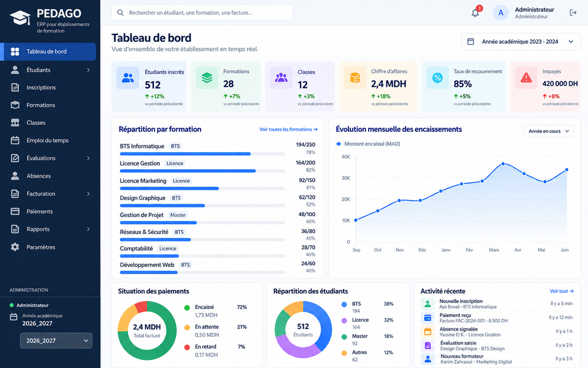
Task: Go to Inscriptions in sidebar
Action: pos(48,87)
